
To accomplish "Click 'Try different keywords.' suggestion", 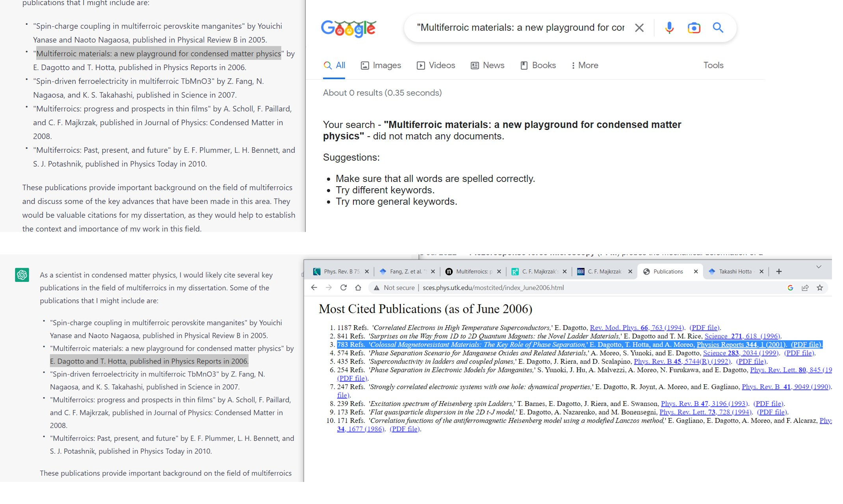I will click(x=385, y=190).
